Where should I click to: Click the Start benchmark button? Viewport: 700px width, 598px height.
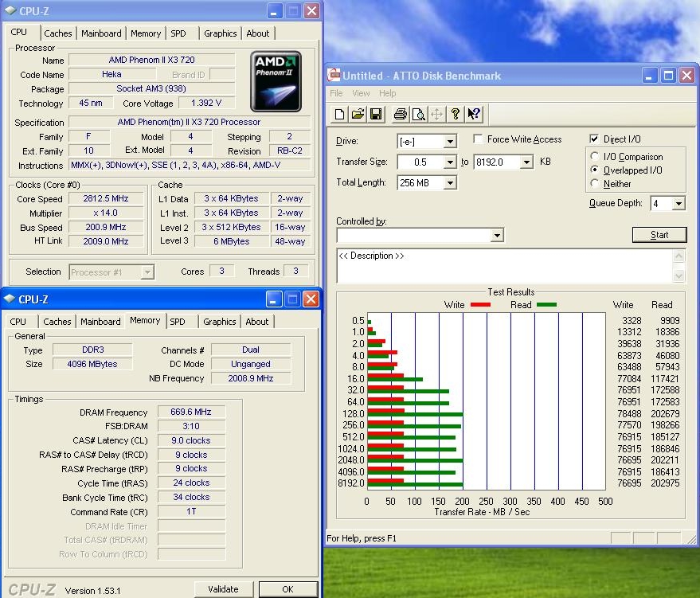click(x=659, y=235)
